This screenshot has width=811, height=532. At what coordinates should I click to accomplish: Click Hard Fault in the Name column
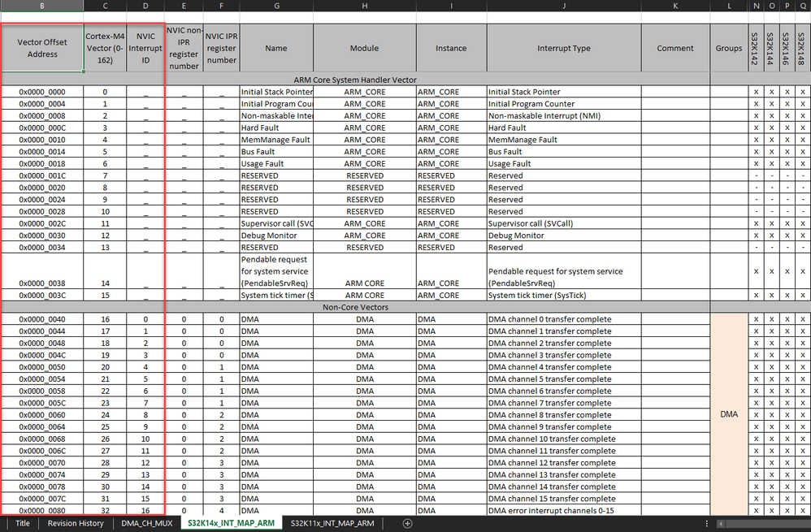point(276,128)
